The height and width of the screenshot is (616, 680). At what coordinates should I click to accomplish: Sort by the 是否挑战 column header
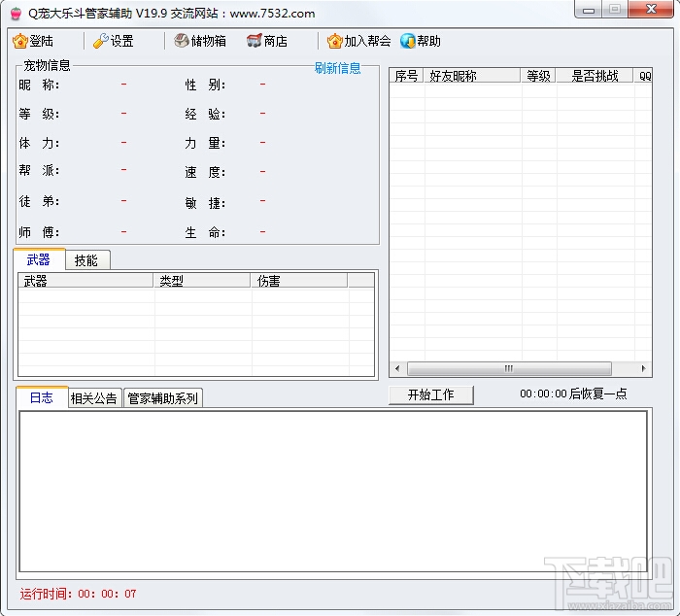point(595,76)
